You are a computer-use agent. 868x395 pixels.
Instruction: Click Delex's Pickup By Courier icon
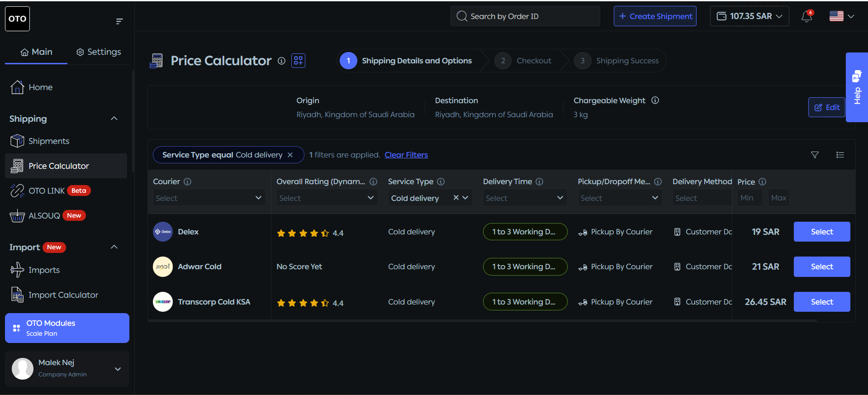(583, 232)
